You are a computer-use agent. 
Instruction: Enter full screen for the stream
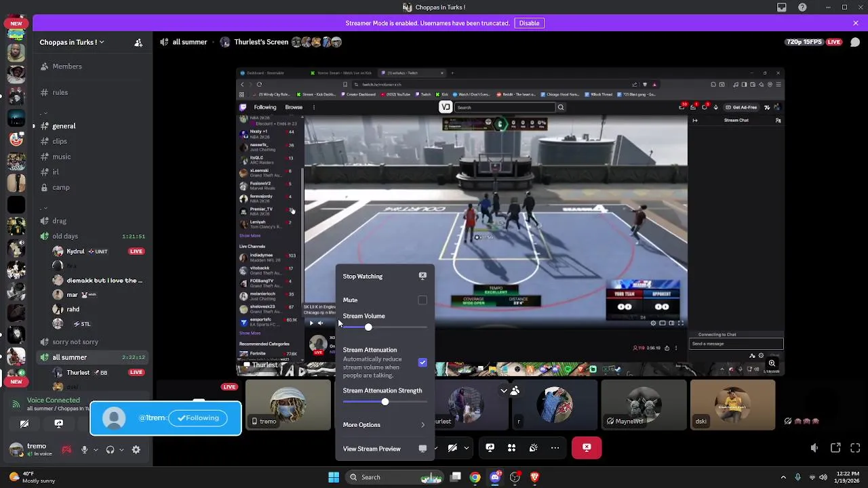pyautogui.click(x=855, y=448)
